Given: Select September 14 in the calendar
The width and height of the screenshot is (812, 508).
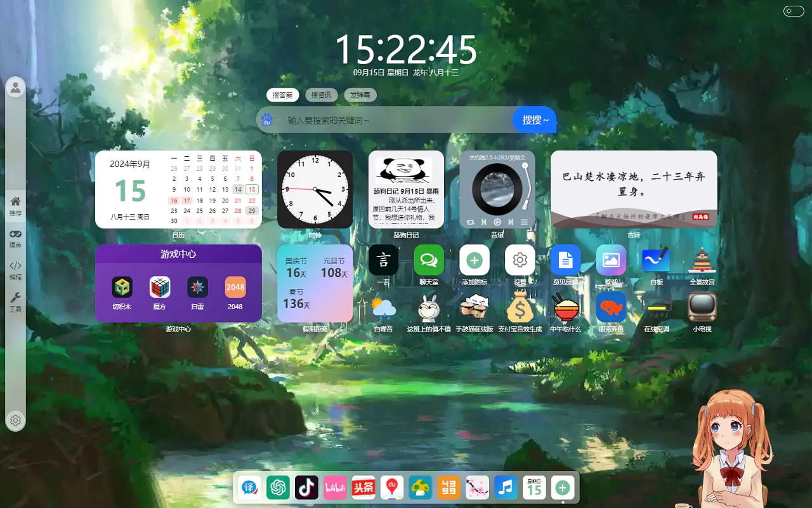Looking at the screenshot, I should [238, 189].
